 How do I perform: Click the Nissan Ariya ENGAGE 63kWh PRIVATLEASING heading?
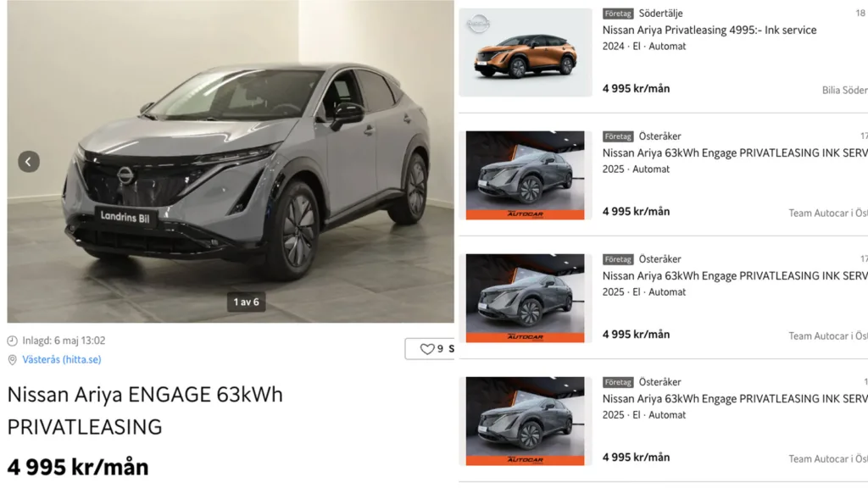[x=145, y=411]
